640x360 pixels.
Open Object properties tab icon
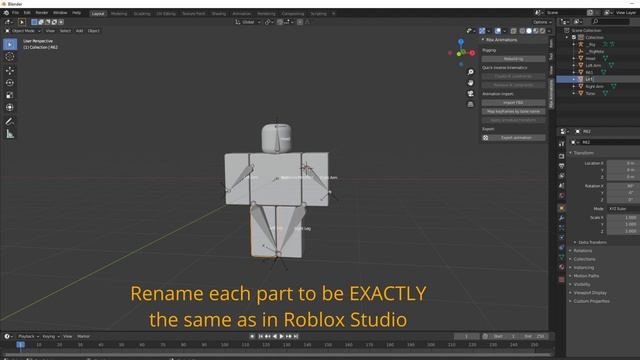(x=562, y=208)
